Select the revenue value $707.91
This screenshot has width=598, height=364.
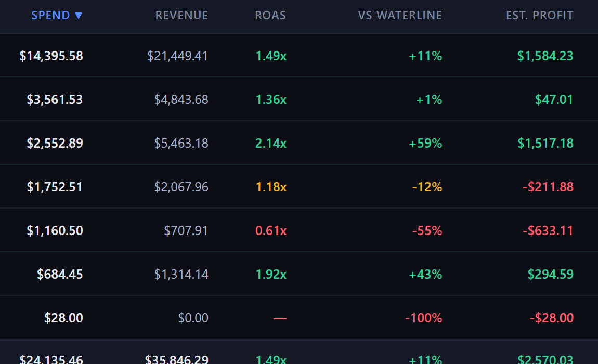coord(186,230)
